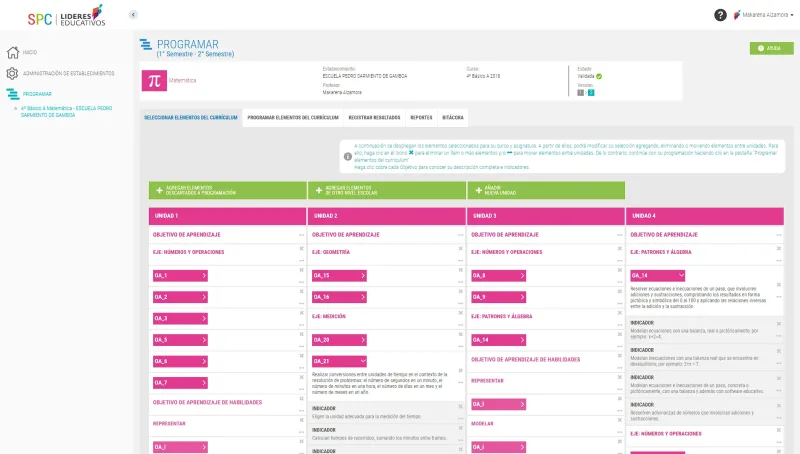Click Eje: Números y Operaciones in Unidad 1

pyautogui.click(x=188, y=252)
